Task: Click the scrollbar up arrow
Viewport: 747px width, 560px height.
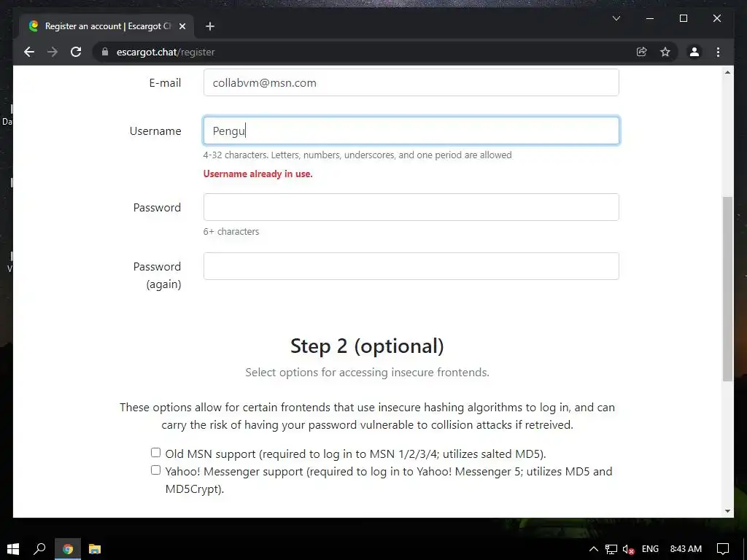Action: pos(727,72)
